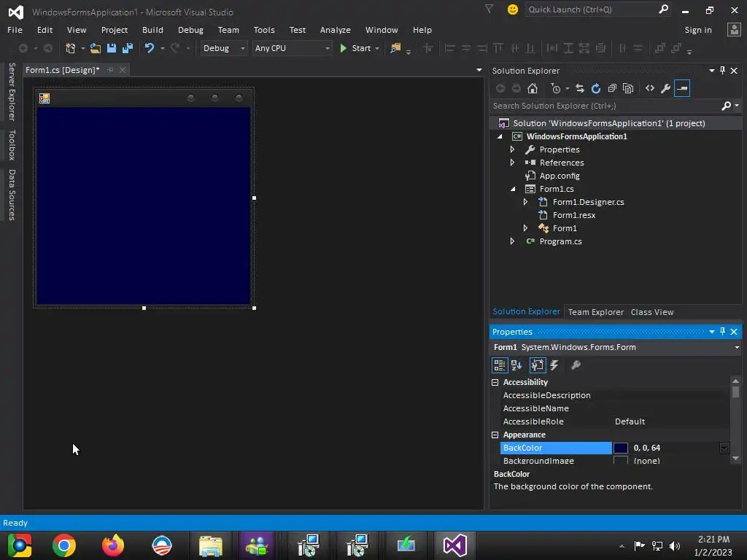Click the Open File folder icon
This screenshot has height=560, width=747.
tap(96, 48)
